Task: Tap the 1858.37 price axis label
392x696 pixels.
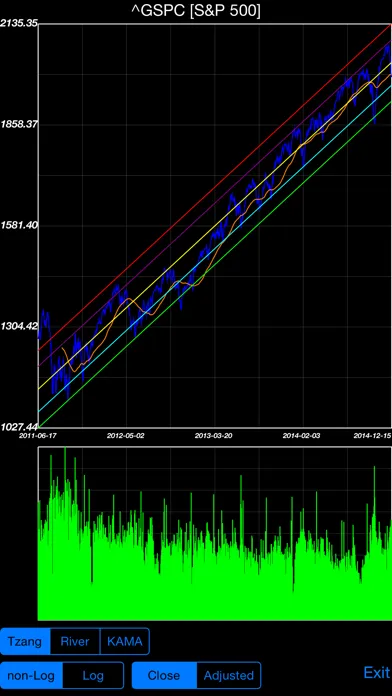Action: [x=19, y=124]
